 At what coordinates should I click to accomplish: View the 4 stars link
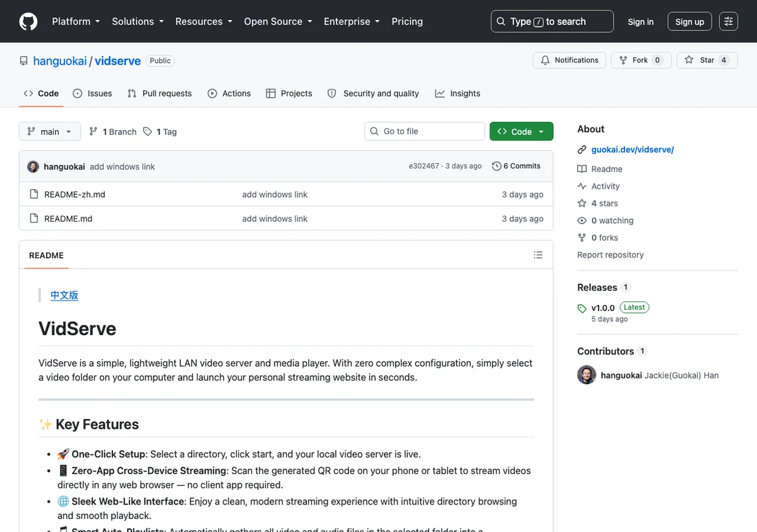[x=604, y=203]
